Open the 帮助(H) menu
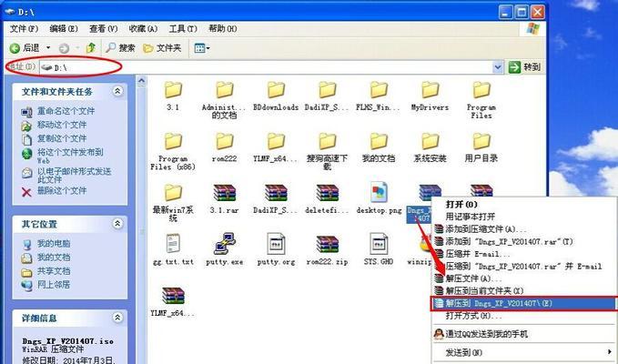This screenshot has height=364, width=618. 223,29
